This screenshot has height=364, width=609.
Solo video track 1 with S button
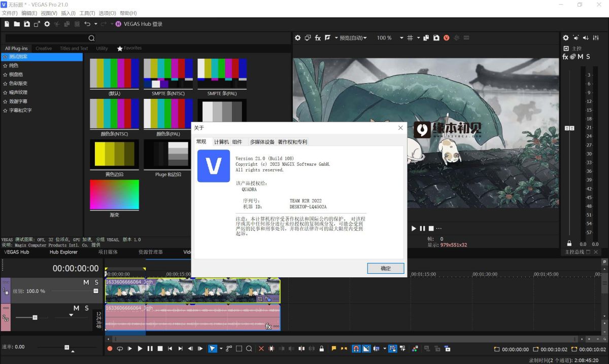coord(96,282)
